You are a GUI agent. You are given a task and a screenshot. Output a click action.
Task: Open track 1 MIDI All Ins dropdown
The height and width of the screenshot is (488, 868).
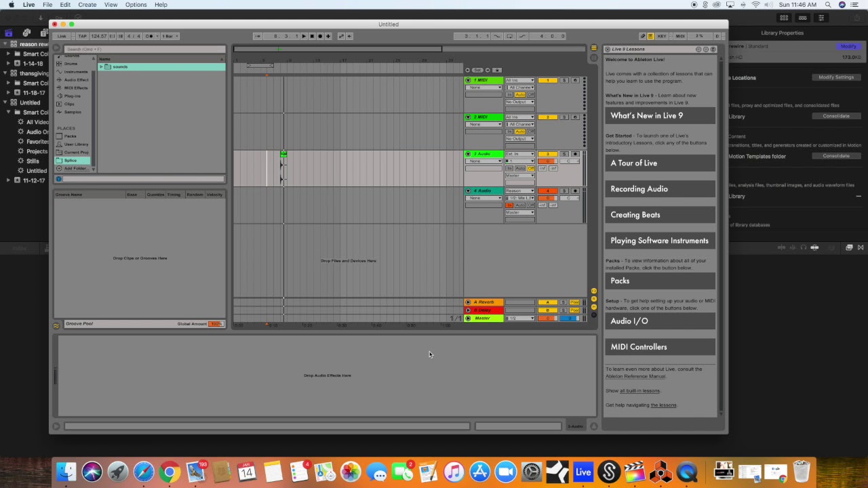(x=519, y=80)
